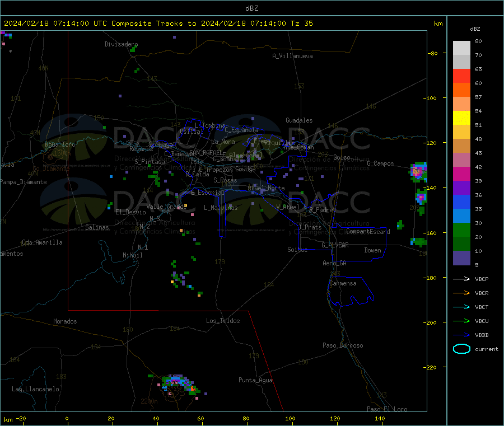
Task: Click the S_Pintada label
Action: coord(150,162)
